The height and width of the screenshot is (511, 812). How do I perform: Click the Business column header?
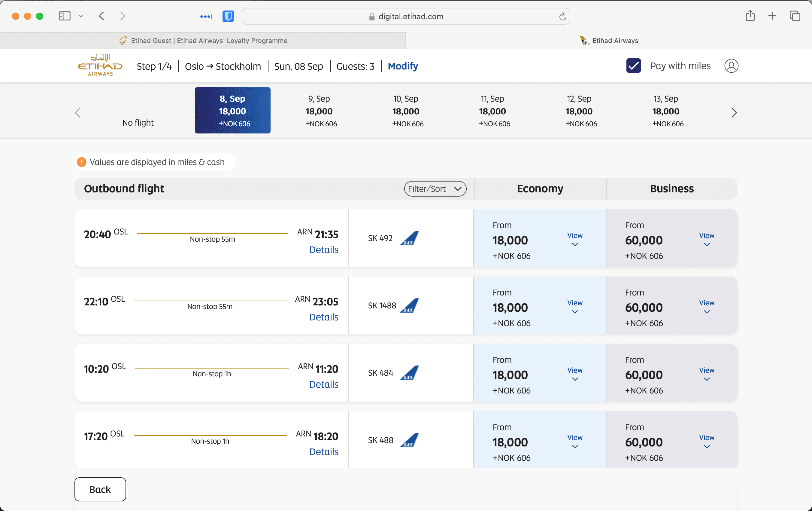click(x=672, y=189)
